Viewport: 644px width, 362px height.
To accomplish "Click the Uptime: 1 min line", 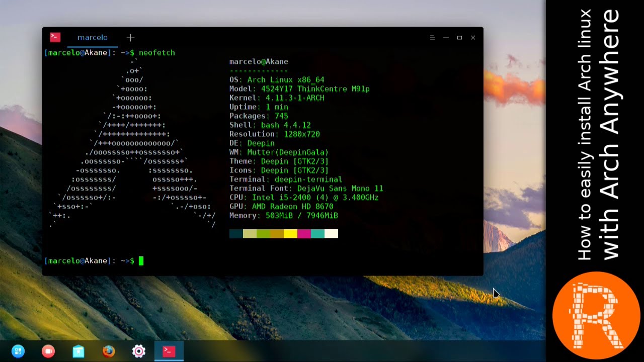I will tap(259, 107).
